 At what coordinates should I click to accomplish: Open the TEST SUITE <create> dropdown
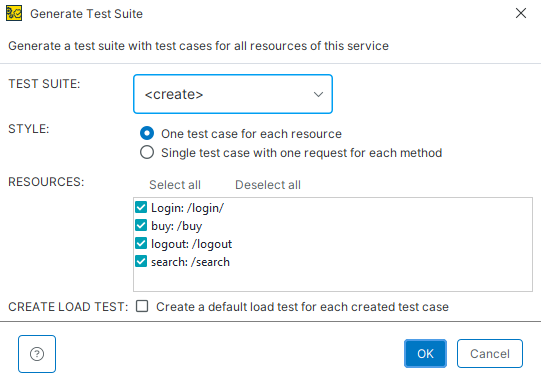click(x=233, y=94)
